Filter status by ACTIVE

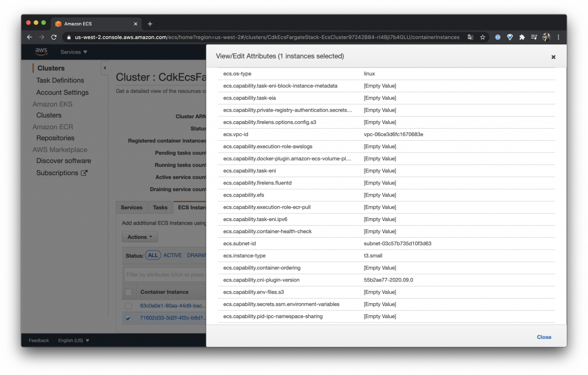pos(172,256)
